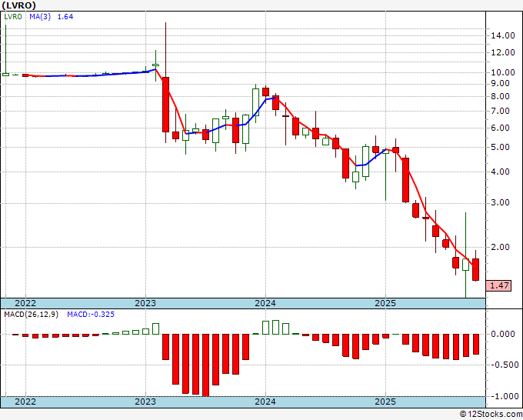Screen dimensions: 523x420
Task: Click the 4.00 price axis label
Action: click(x=500, y=172)
